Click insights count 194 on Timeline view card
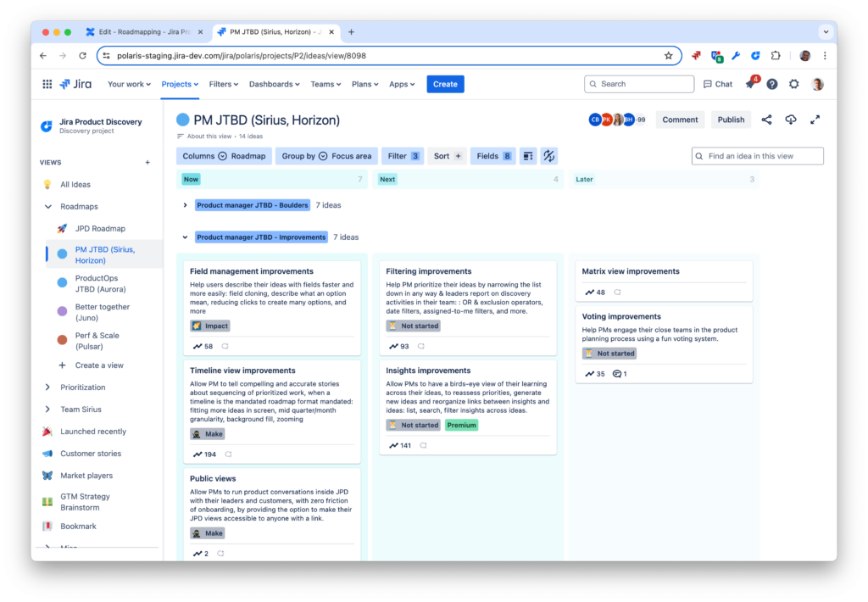This screenshot has width=868, height=602. click(204, 454)
